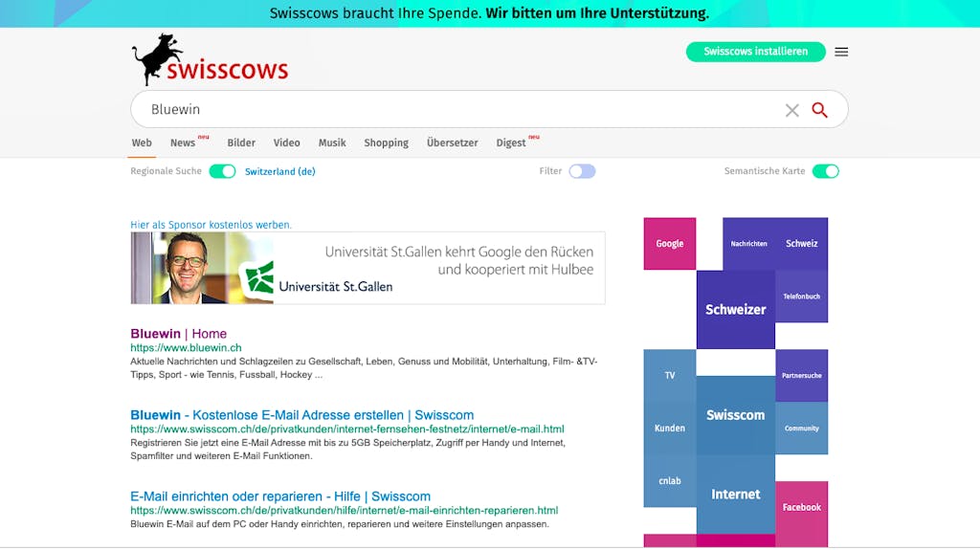The width and height of the screenshot is (980, 550).
Task: Select the Facebook tile in semantic map
Action: 801,508
